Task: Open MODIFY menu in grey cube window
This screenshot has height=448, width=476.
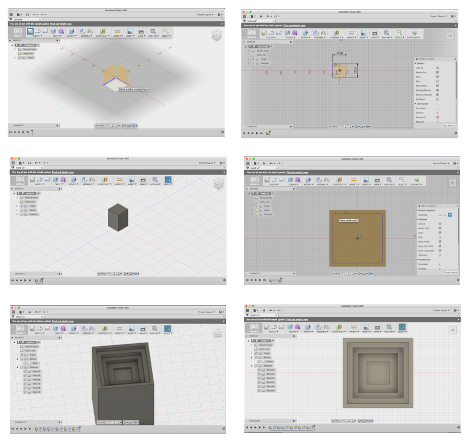Action: click(x=73, y=184)
